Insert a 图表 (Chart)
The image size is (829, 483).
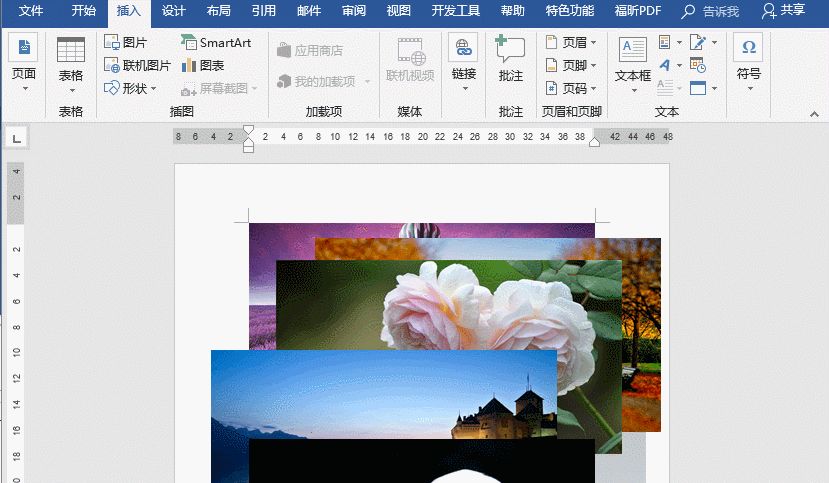coord(203,65)
